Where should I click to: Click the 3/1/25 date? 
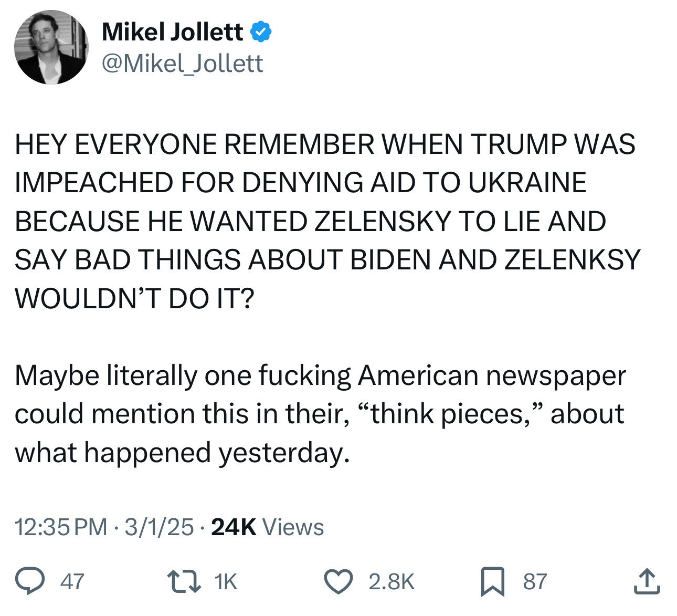(159, 527)
